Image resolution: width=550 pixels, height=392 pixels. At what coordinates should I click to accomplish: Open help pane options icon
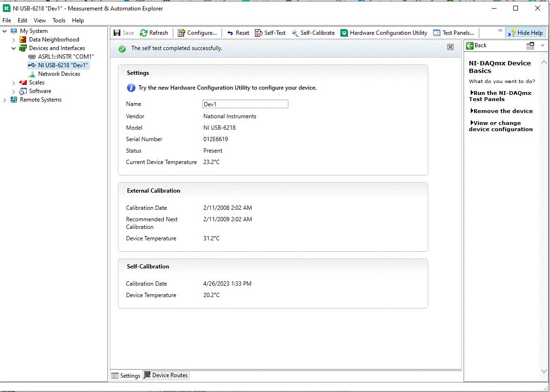(x=530, y=45)
